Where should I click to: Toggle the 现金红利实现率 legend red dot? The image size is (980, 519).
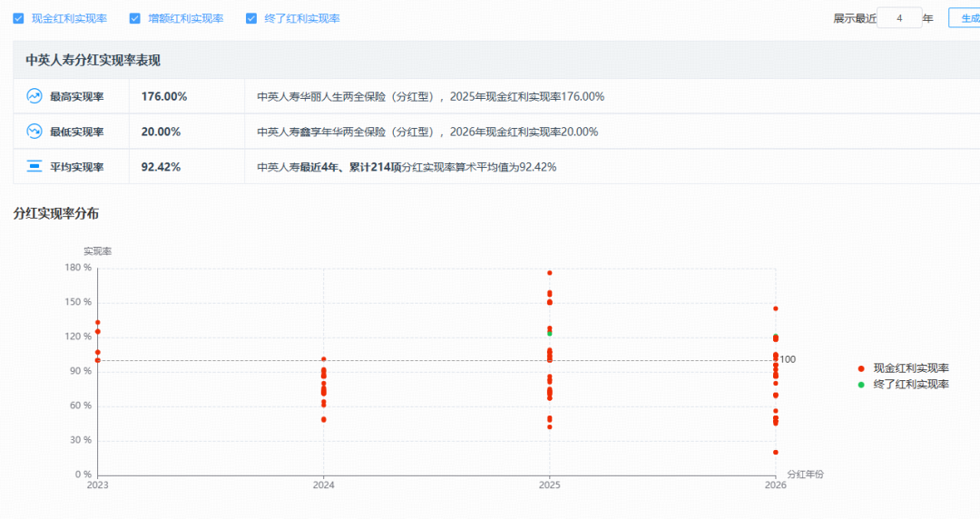[x=861, y=368]
